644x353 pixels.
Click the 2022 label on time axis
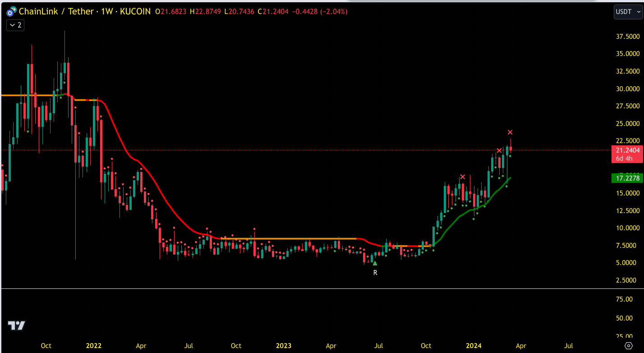[94, 346]
